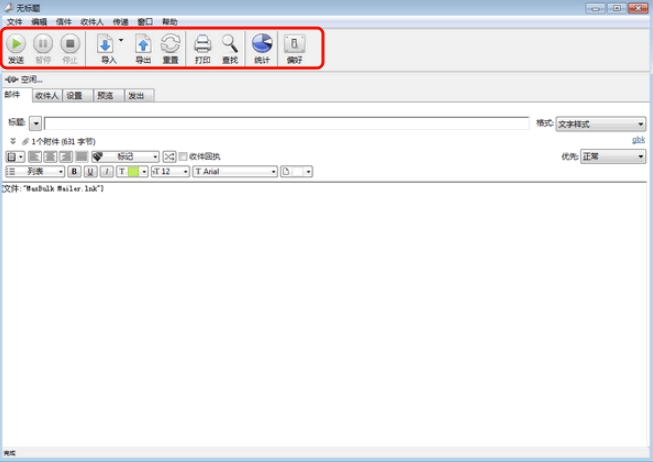653x462 pixels.
Task: Open the 优先 正常 priority dropdown
Action: coord(613,157)
